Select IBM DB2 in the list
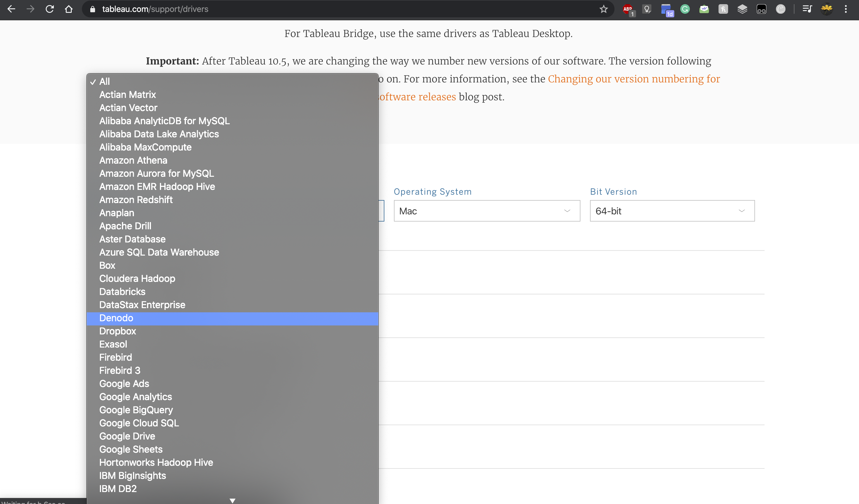 pyautogui.click(x=118, y=489)
